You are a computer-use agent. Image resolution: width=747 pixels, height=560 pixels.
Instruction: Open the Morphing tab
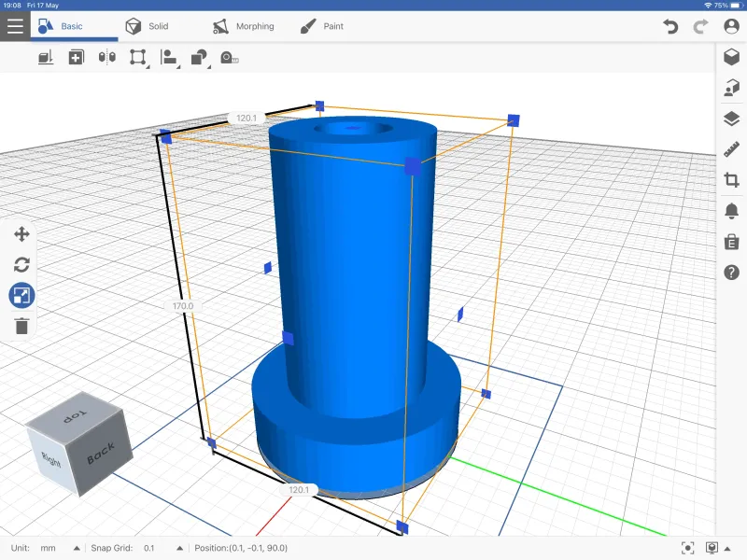pos(243,26)
